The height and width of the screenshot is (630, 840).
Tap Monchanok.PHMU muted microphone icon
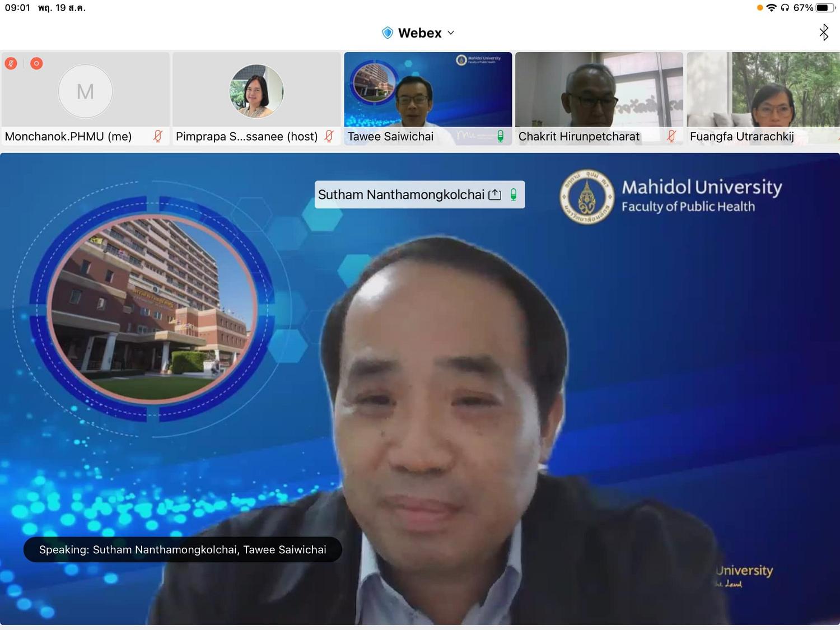tap(158, 136)
